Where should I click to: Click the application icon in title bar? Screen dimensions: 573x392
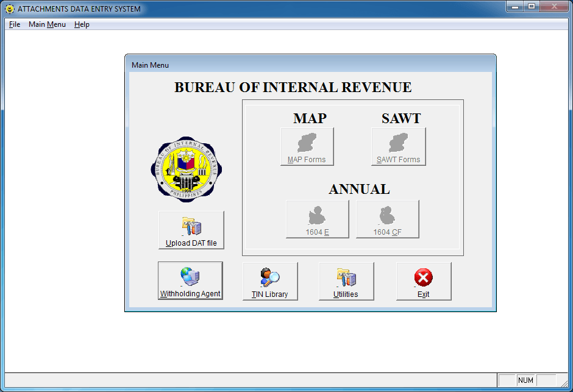[x=10, y=9]
